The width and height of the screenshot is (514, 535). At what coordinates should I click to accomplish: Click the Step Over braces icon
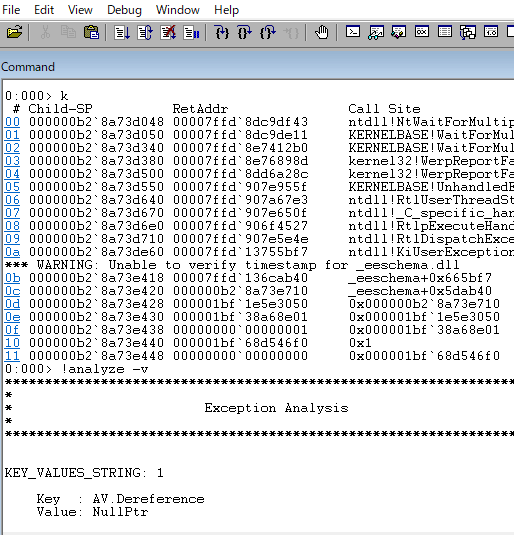(244, 33)
